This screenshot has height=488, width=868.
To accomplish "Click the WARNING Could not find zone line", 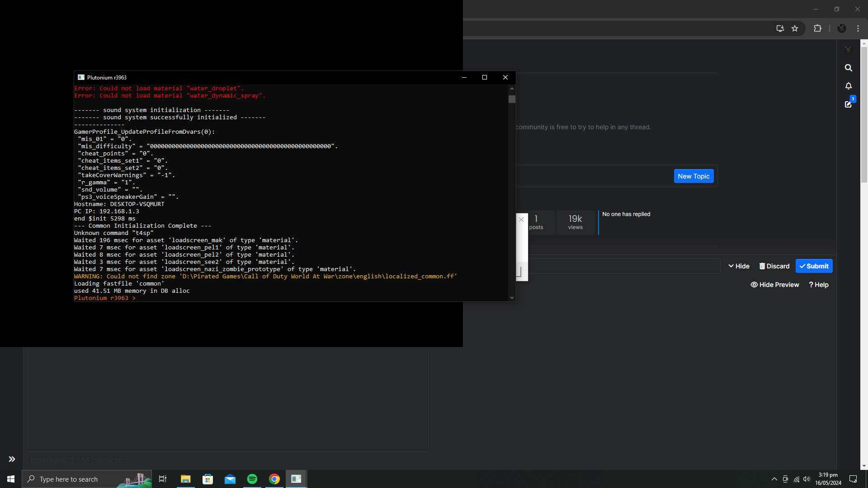I will 266,277.
